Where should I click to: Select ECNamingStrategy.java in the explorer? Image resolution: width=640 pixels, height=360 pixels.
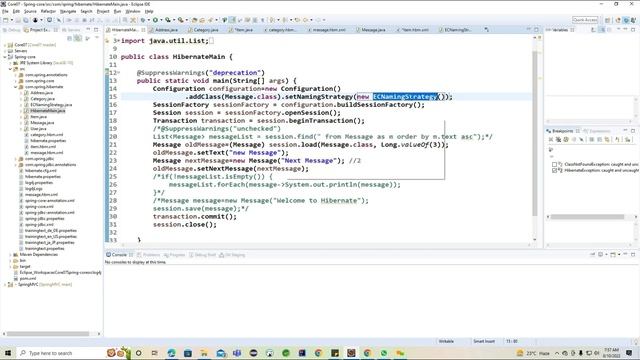[x=51, y=105]
